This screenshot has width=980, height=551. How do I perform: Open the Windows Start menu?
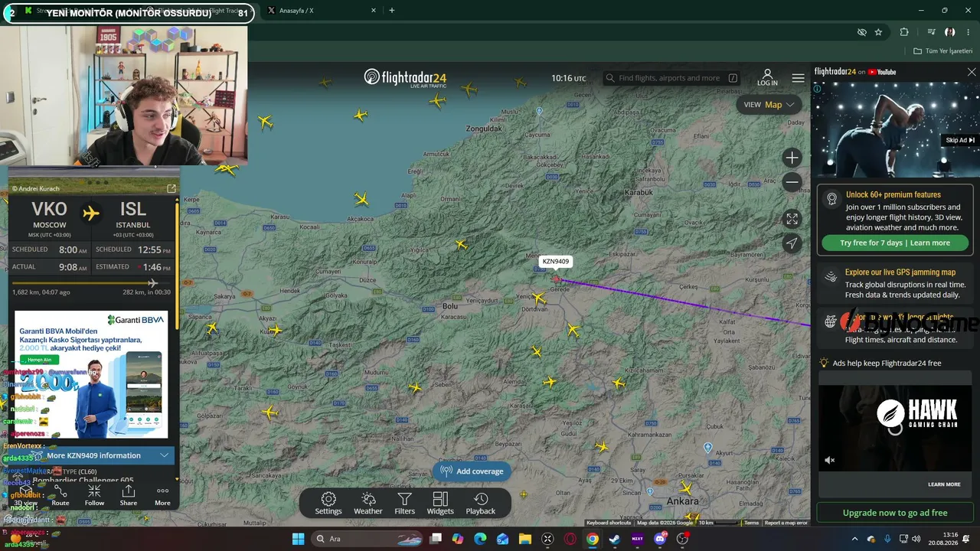[x=299, y=539]
